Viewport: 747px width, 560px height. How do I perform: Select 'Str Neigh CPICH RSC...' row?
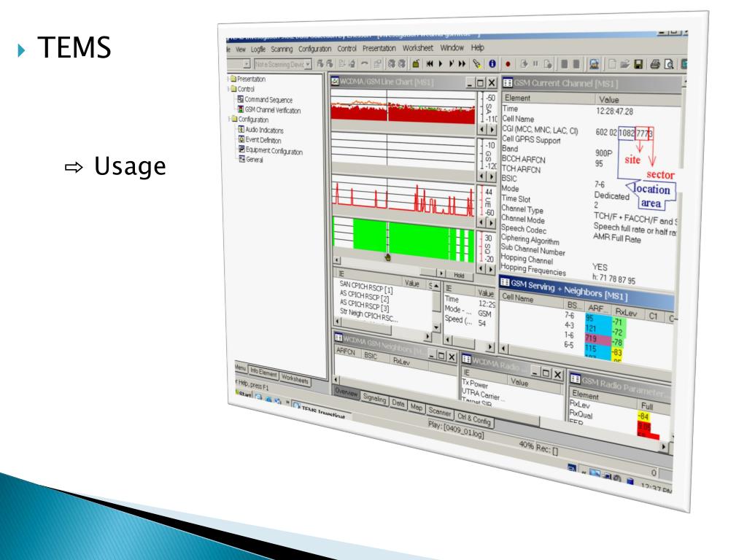(368, 315)
